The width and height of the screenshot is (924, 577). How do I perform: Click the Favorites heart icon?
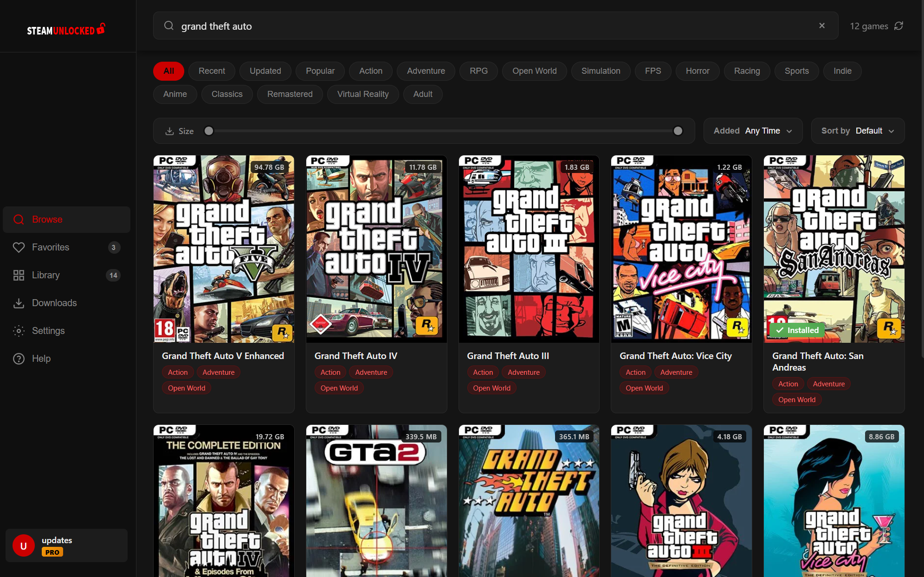[19, 247]
